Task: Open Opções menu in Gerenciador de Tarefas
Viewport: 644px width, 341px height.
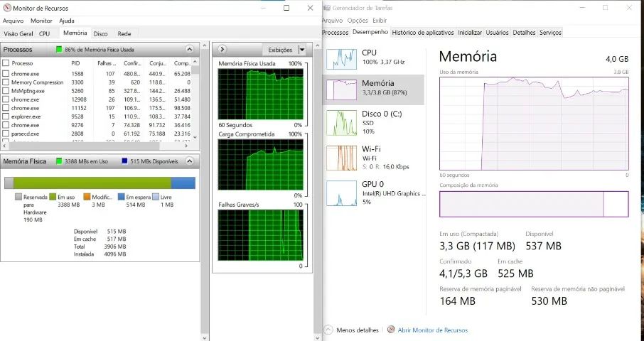Action: tap(358, 20)
